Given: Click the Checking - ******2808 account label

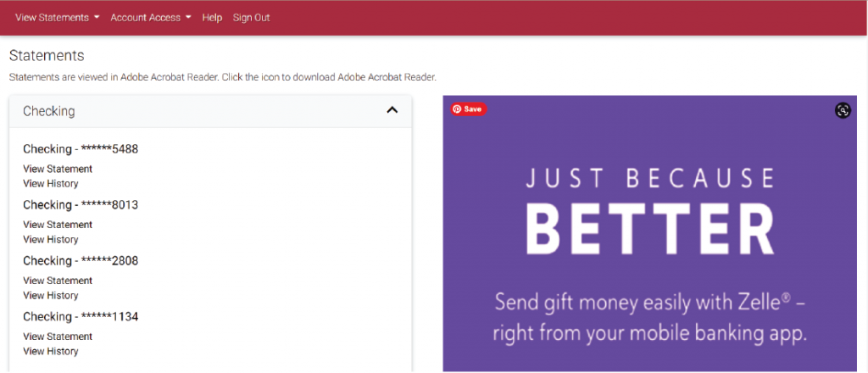Looking at the screenshot, I should click(81, 261).
